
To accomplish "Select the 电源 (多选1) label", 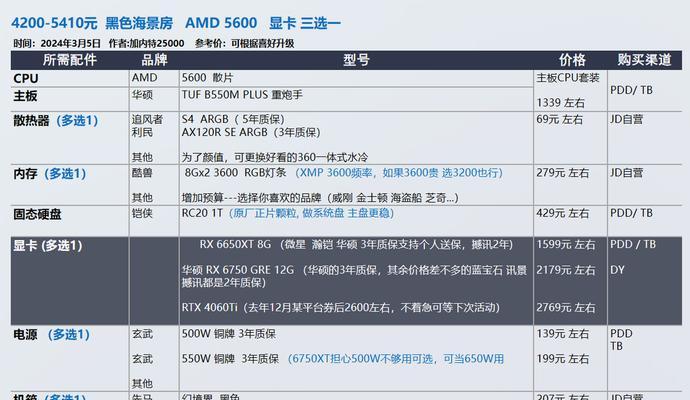I will (x=51, y=335).
